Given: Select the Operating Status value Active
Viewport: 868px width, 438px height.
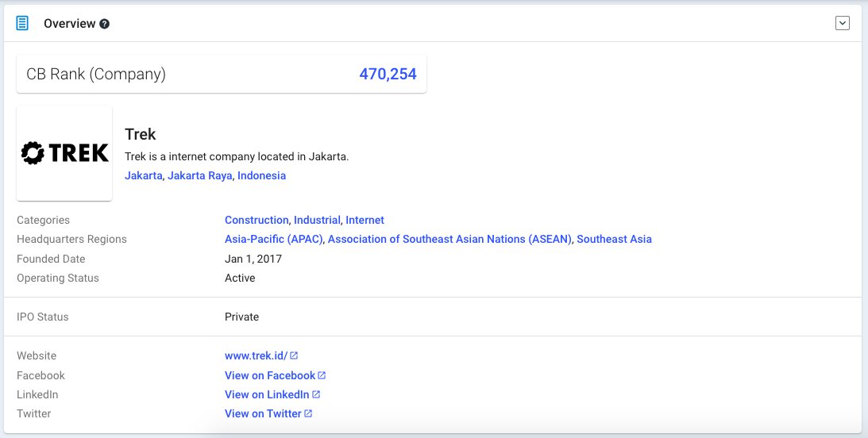Looking at the screenshot, I should click(x=240, y=278).
